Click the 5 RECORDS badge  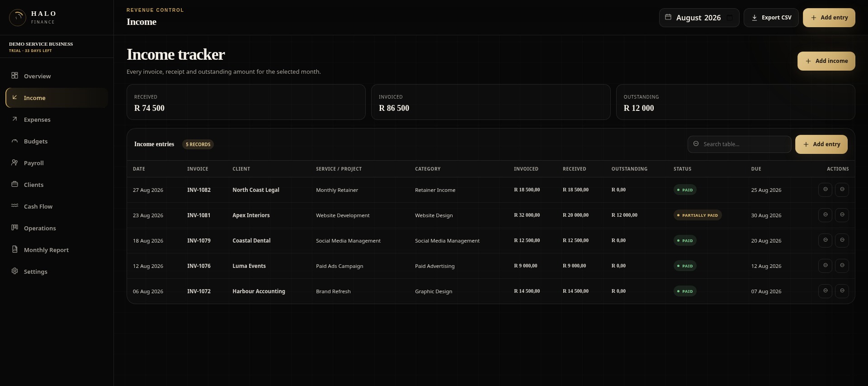click(198, 144)
